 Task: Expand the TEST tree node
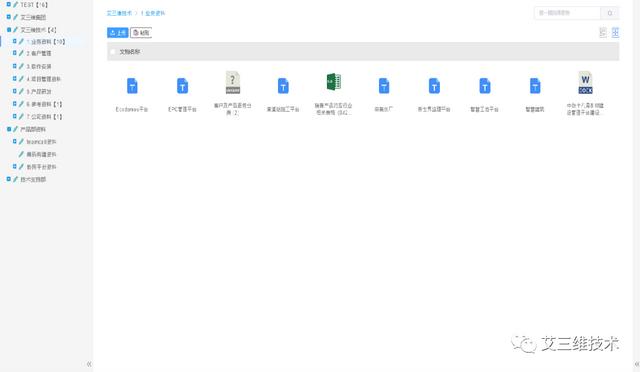click(9, 4)
